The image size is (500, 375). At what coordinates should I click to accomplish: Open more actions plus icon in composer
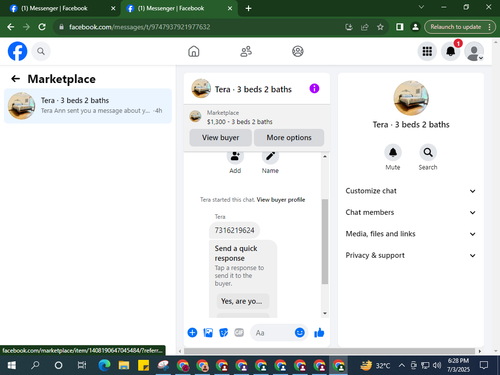coord(192,332)
